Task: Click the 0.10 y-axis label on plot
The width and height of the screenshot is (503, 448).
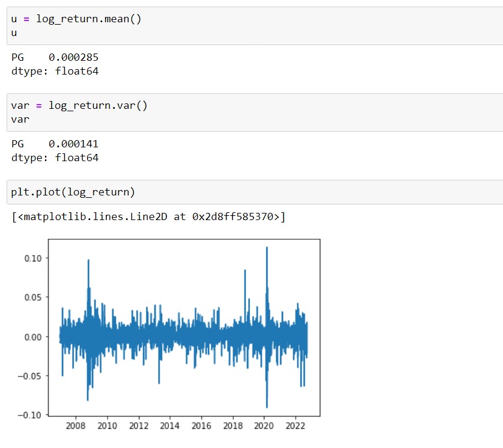Action: [33, 259]
